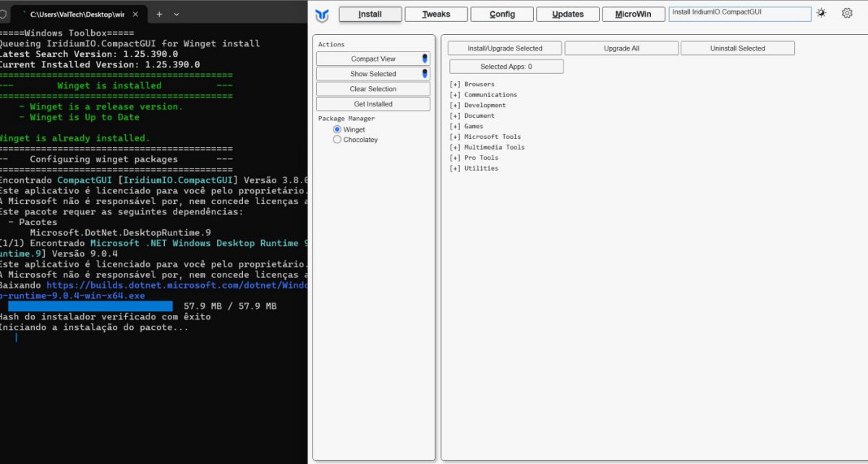Toggle the Compact View switch

click(x=425, y=59)
